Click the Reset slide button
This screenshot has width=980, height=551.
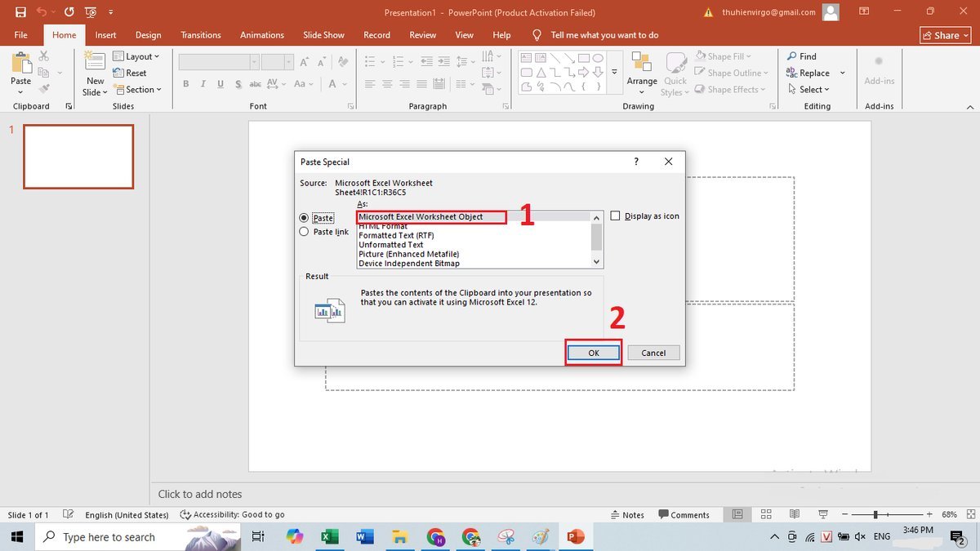tap(131, 73)
